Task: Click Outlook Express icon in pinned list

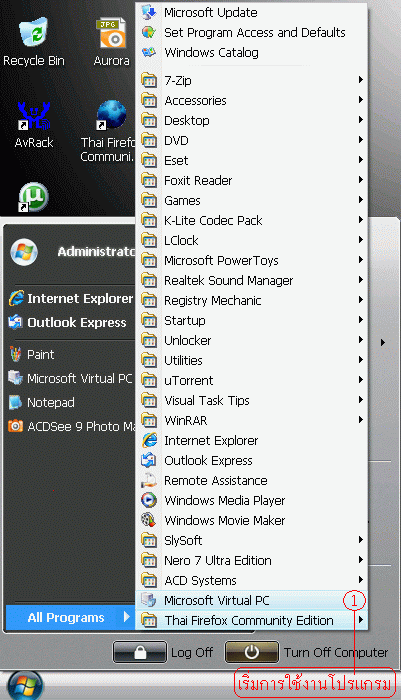Action: point(16,322)
